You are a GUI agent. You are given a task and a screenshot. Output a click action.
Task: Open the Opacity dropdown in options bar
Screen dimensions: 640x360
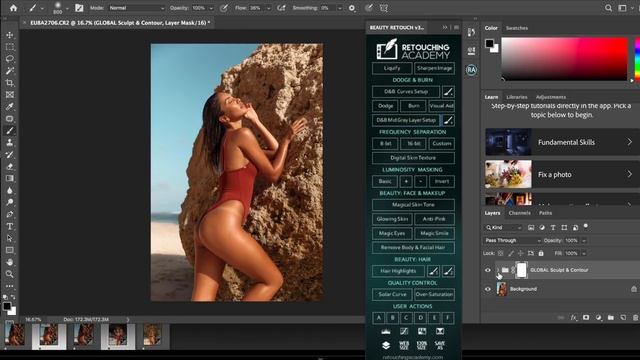click(211, 8)
